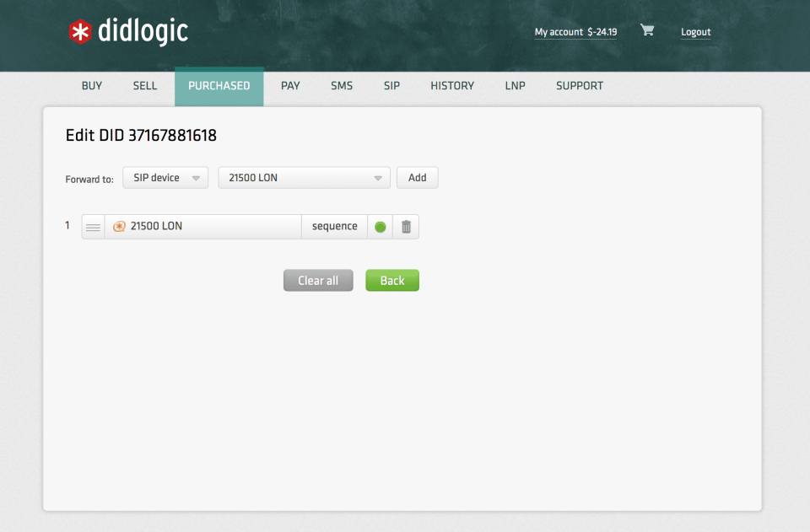Click the 21500 LON entry field

(202, 226)
